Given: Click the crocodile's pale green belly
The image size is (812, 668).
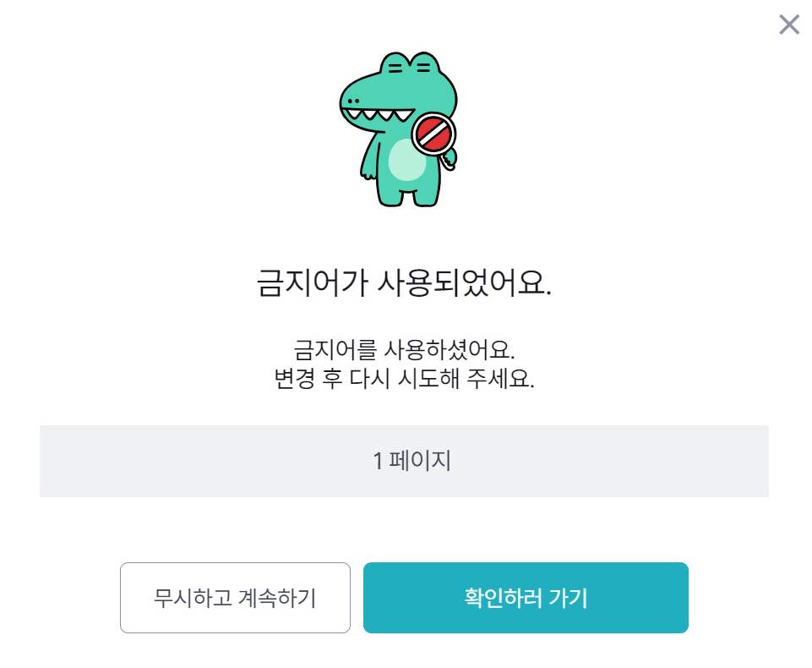Looking at the screenshot, I should [406, 161].
